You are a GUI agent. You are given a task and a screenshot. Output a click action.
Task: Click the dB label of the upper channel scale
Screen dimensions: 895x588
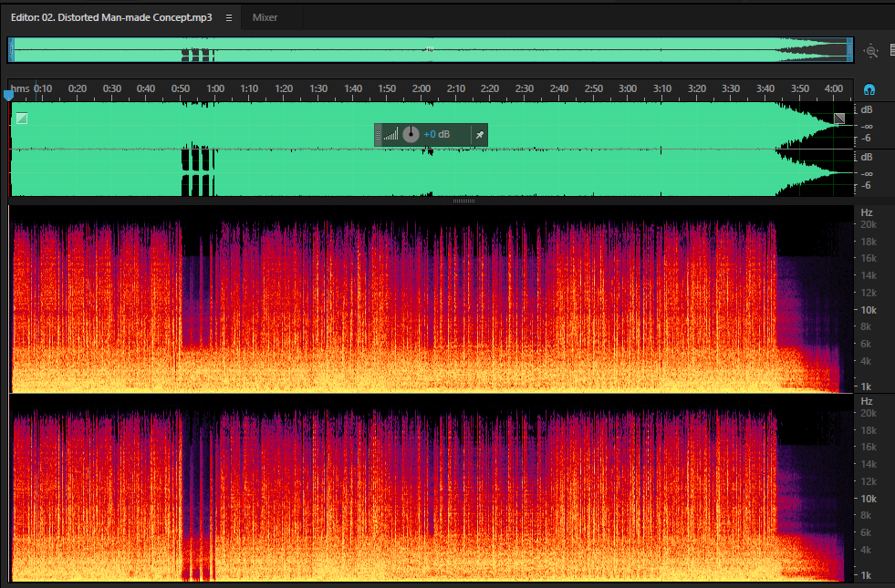pyautogui.click(x=867, y=109)
